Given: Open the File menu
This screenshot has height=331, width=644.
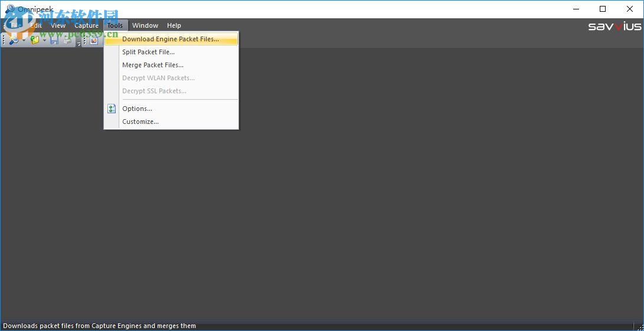Looking at the screenshot, I should [16, 25].
